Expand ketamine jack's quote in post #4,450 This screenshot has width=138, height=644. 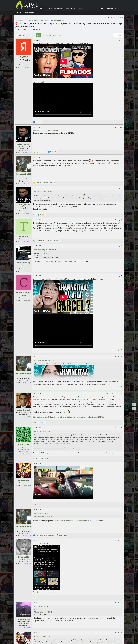[x=77, y=449]
